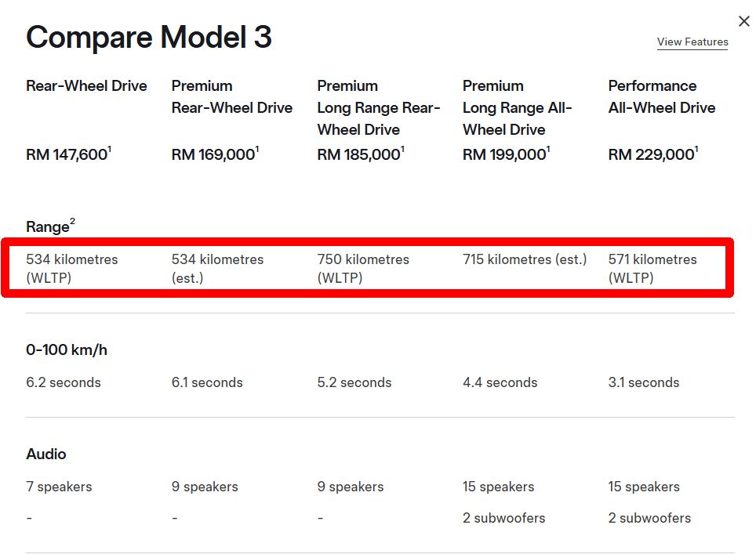Select the Premium Long Range Rear-Wheel Drive title

378,108
